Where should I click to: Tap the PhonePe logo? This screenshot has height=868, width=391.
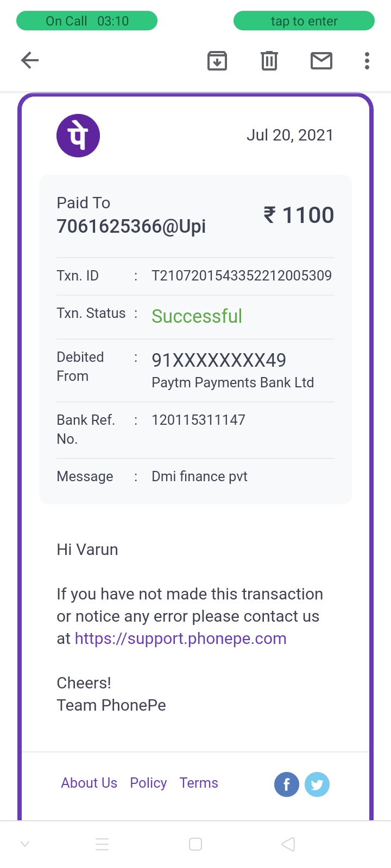[x=78, y=136]
